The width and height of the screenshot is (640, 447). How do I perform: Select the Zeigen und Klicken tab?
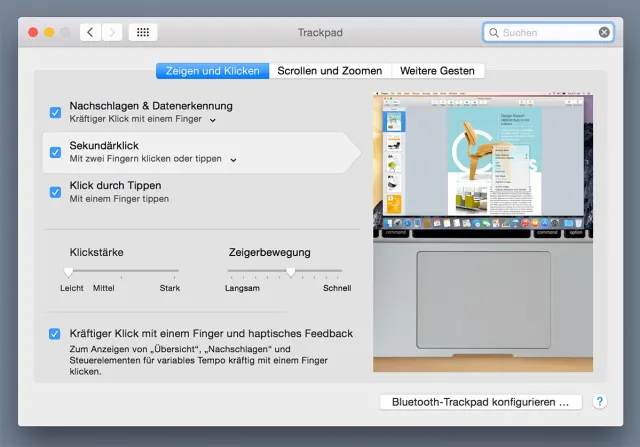(213, 71)
